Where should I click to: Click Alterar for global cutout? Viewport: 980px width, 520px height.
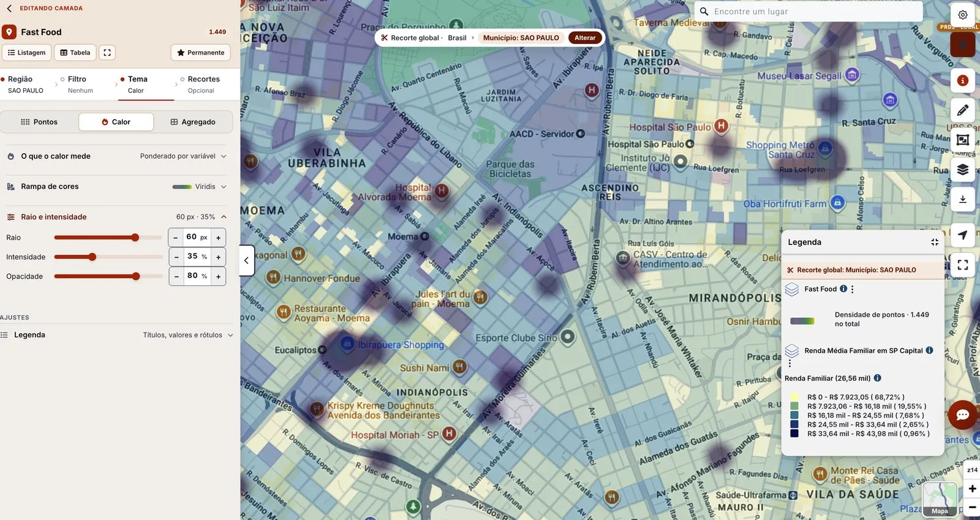[x=585, y=38]
